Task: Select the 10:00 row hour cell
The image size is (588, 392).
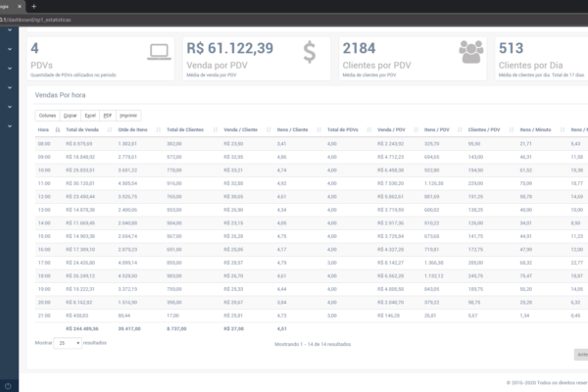Action: [x=44, y=171]
